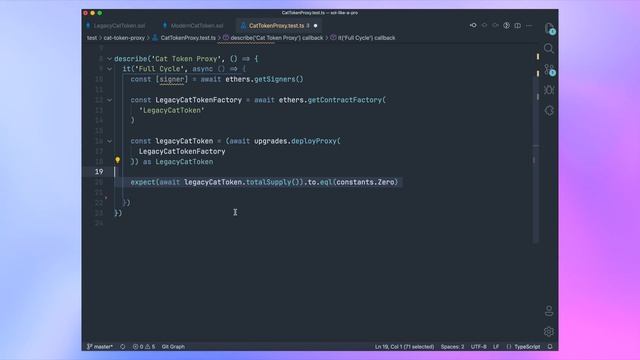Click 'getSigners' on line 10
Screen dimensions: 640x360
(x=275, y=79)
